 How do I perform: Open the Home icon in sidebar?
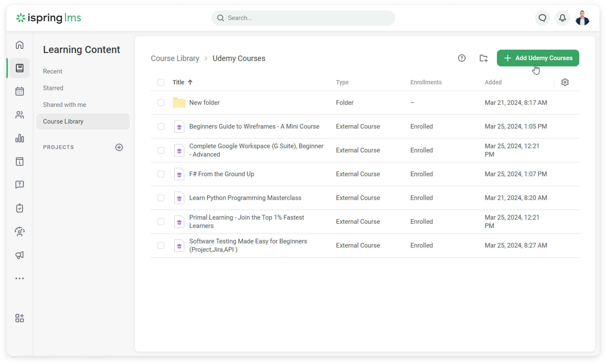(20, 45)
